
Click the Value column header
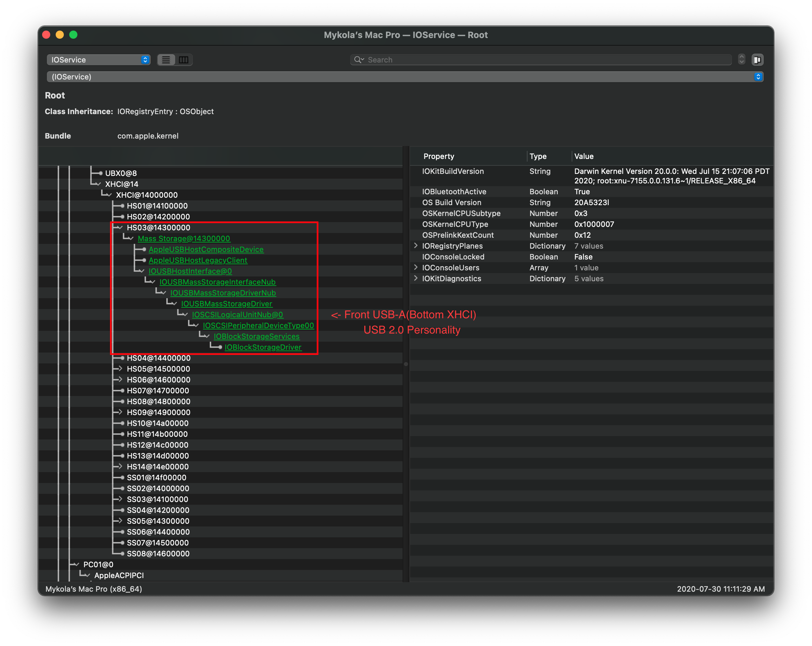coord(584,157)
